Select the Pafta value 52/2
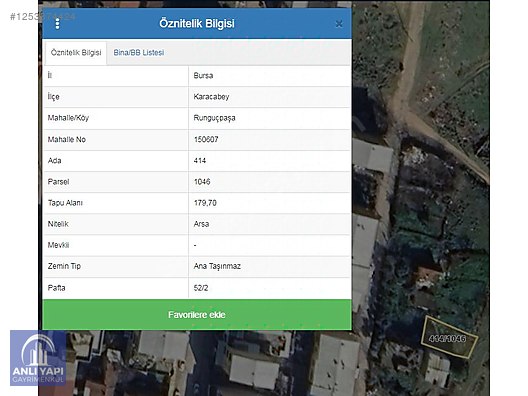 pos(201,288)
